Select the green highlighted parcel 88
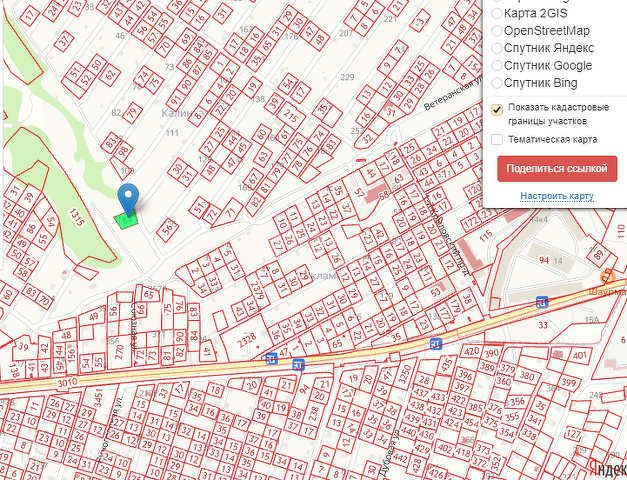Image resolution: width=627 pixels, height=480 pixels. (126, 220)
